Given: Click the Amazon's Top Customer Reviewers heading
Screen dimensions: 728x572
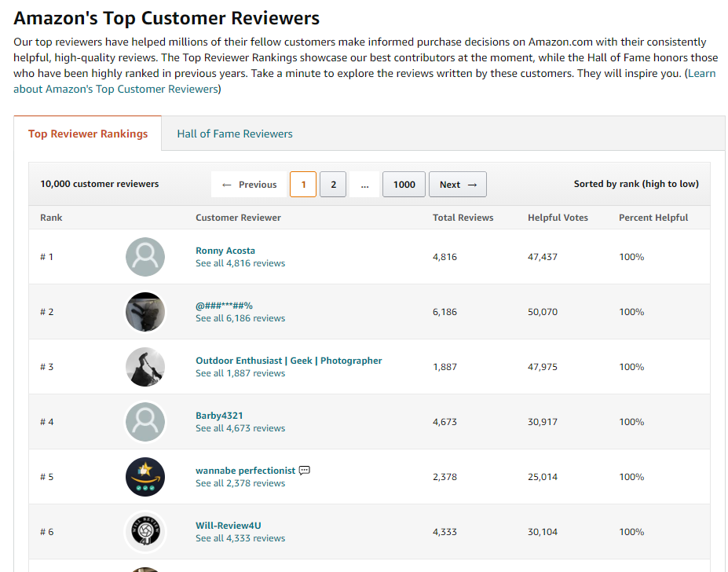Looking at the screenshot, I should coord(166,18).
